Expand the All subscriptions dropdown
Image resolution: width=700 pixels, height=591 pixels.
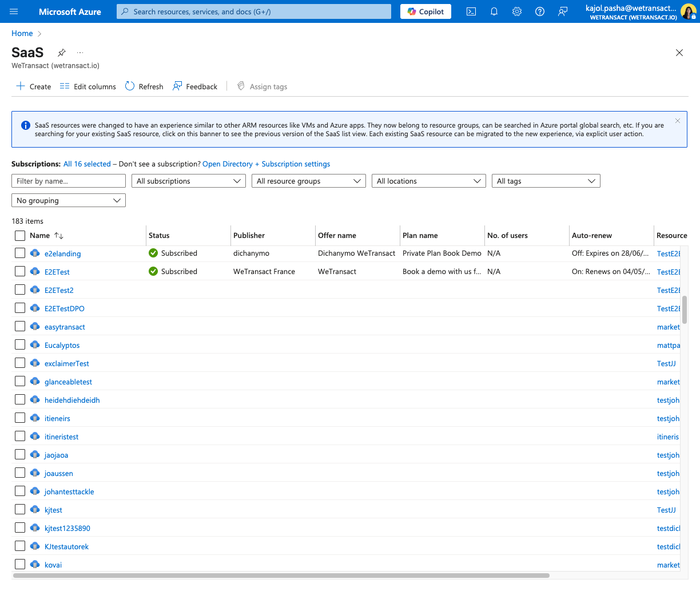(189, 181)
